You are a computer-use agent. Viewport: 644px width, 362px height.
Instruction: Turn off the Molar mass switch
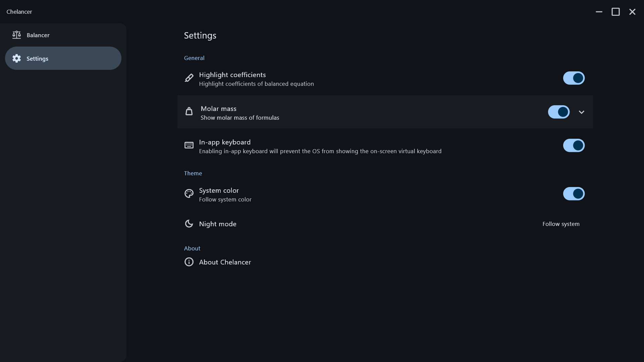tap(558, 112)
